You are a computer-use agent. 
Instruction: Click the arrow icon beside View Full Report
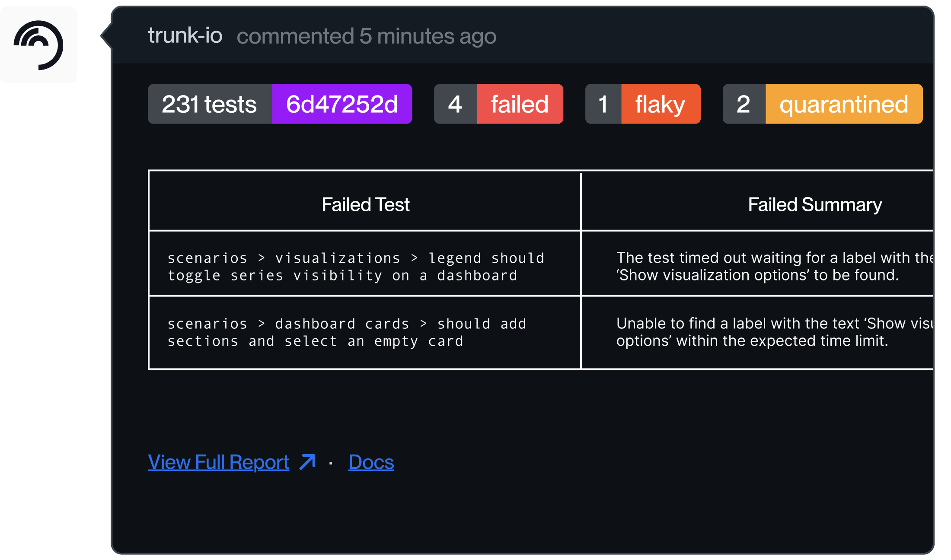pos(308,462)
